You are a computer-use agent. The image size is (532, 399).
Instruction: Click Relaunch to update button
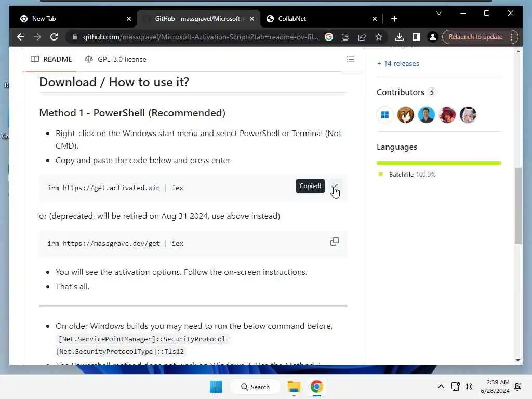tap(475, 37)
